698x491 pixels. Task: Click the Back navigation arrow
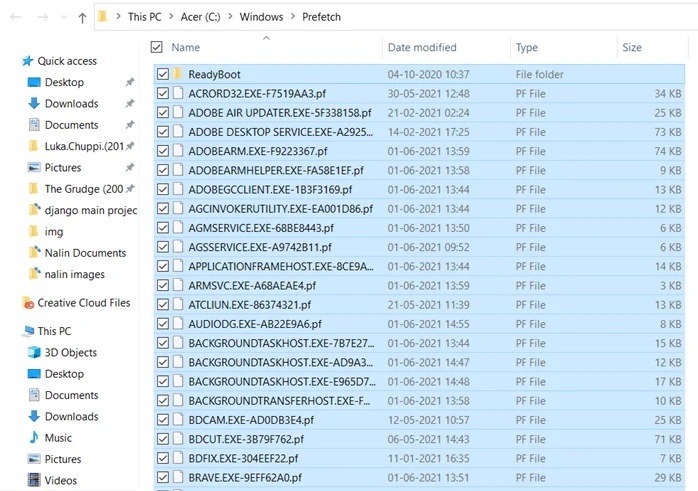15,17
